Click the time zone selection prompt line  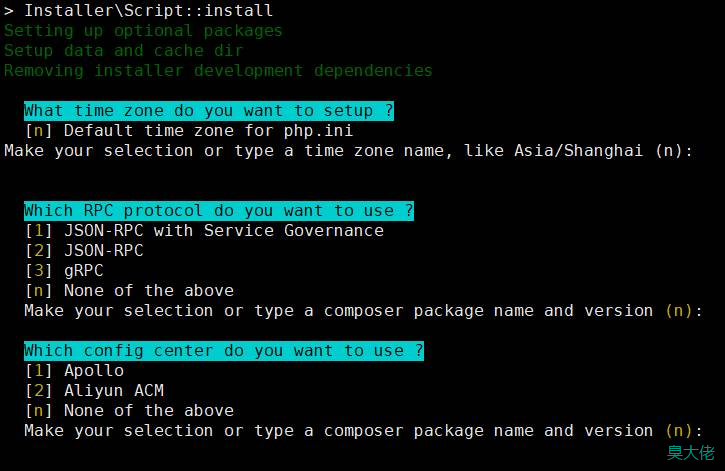pyautogui.click(x=349, y=151)
